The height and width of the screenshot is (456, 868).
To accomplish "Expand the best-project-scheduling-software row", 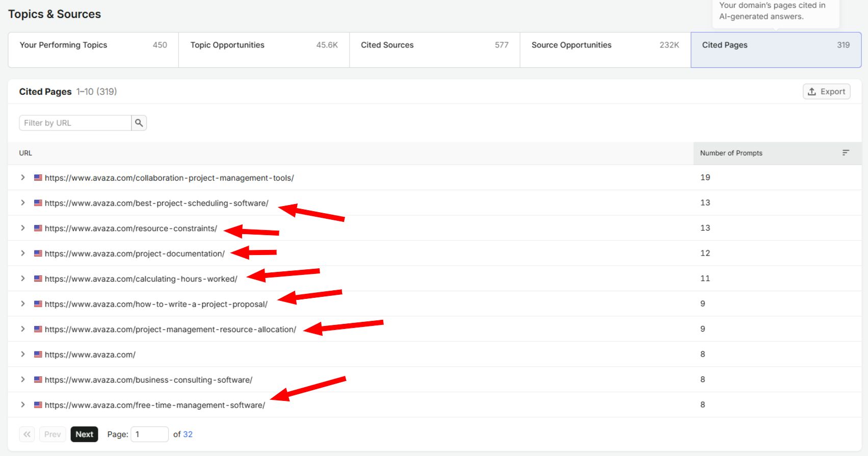I will pos(23,203).
